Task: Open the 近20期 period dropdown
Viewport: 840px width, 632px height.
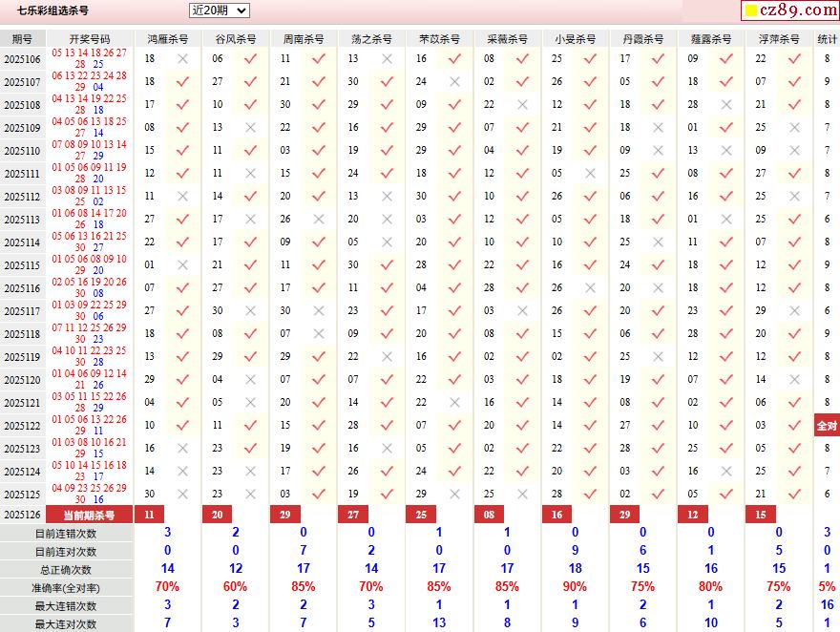Action: coord(219,11)
